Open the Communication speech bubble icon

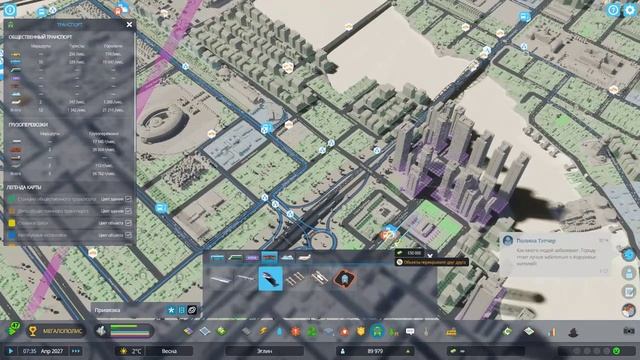click(x=410, y=331)
